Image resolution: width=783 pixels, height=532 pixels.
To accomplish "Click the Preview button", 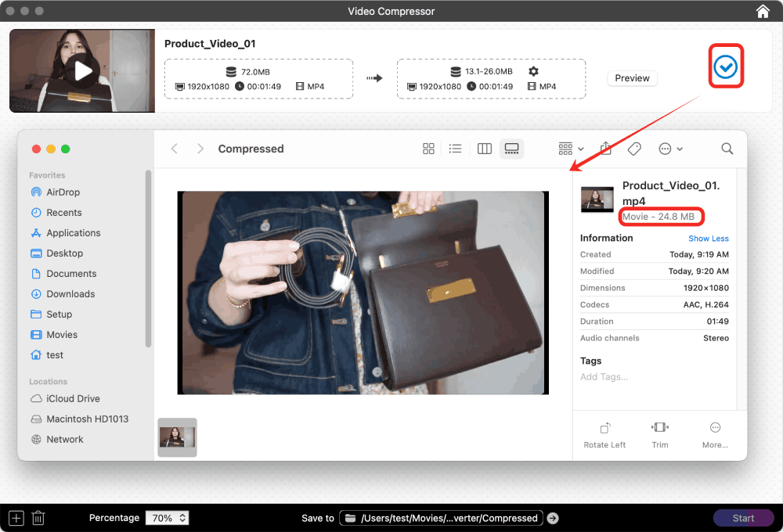I will (632, 78).
